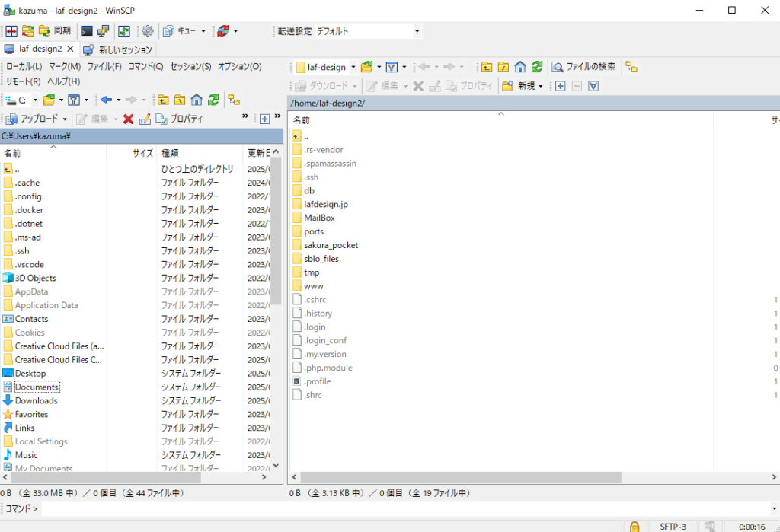
Task: Sort remote files by 名前 column header
Action: click(x=501, y=119)
